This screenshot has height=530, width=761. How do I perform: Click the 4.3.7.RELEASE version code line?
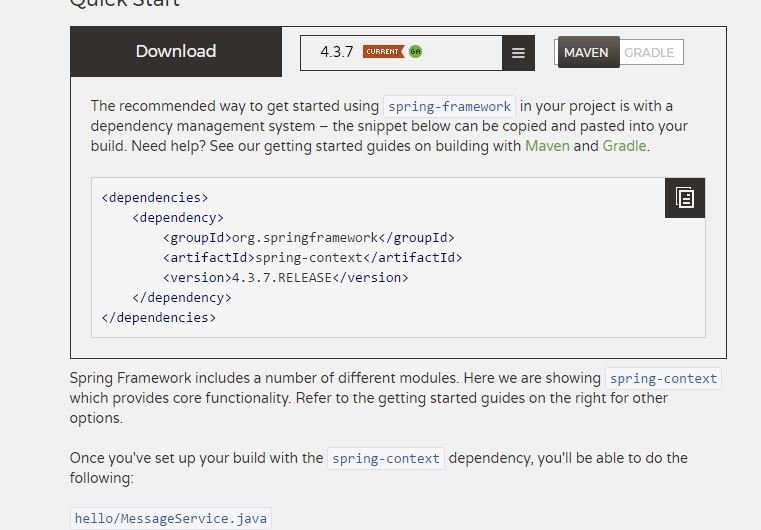pos(286,278)
